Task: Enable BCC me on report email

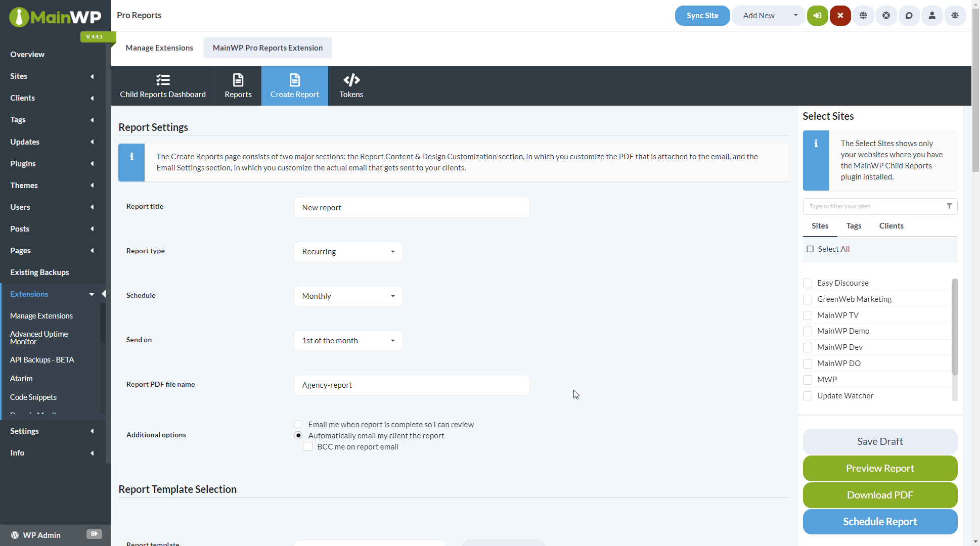Action: click(x=307, y=447)
